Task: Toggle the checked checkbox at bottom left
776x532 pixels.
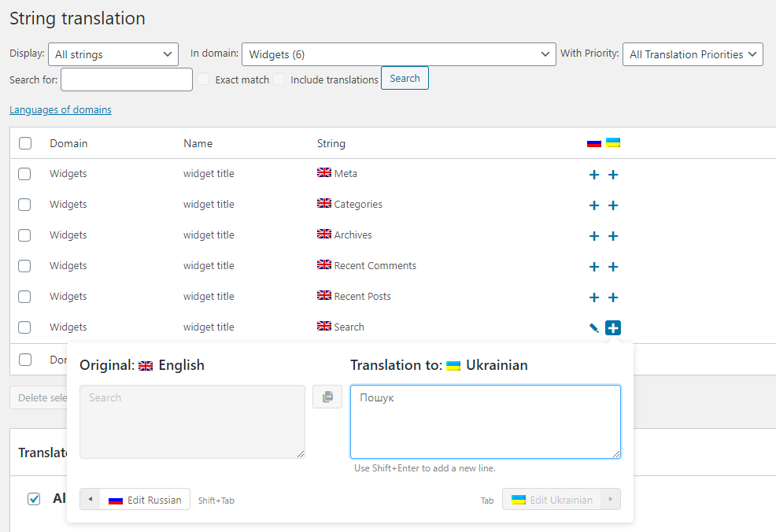Action: click(34, 498)
